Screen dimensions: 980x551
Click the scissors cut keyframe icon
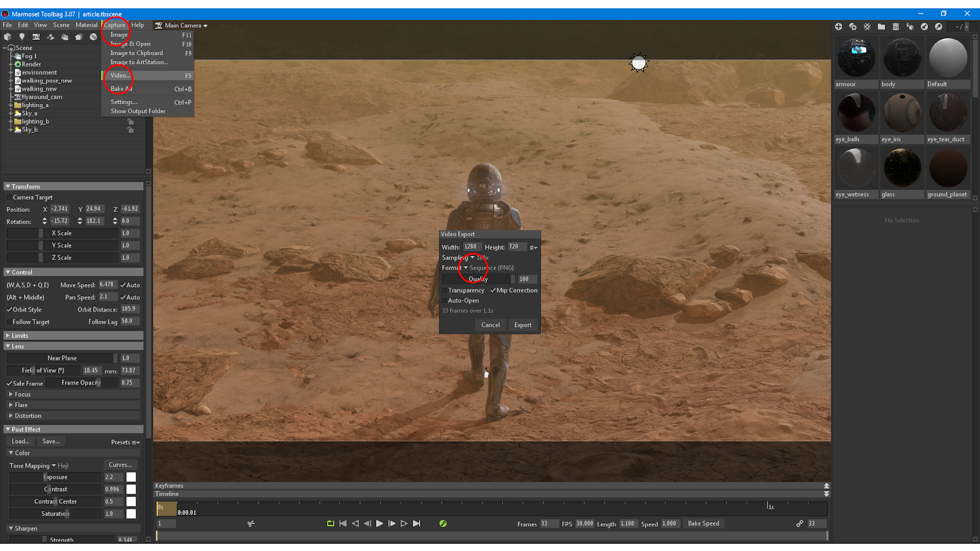[251, 523]
